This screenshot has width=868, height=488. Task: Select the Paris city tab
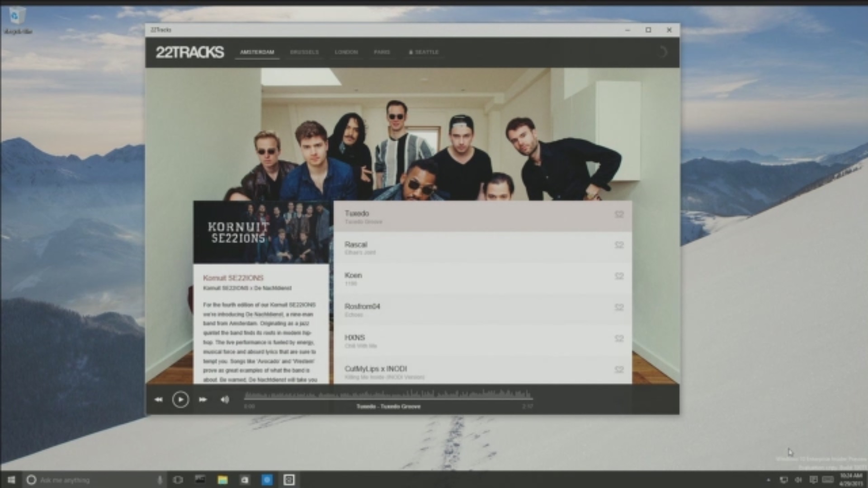tap(382, 52)
